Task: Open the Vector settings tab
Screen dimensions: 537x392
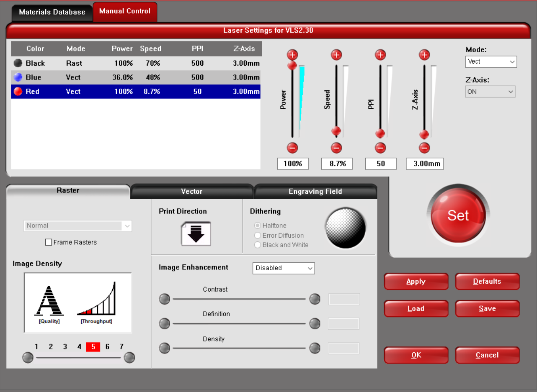Action: [192, 192]
